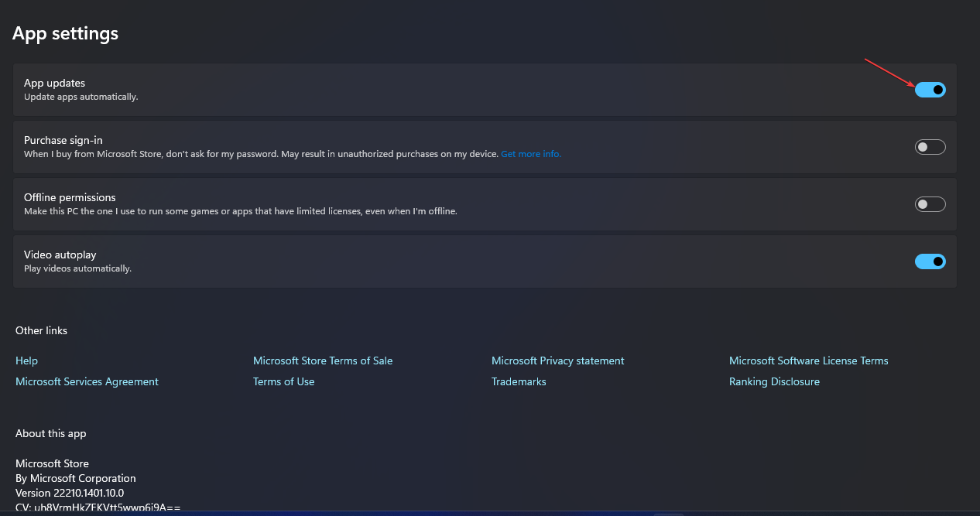Turn on Offline permissions
The height and width of the screenshot is (516, 980).
point(930,203)
